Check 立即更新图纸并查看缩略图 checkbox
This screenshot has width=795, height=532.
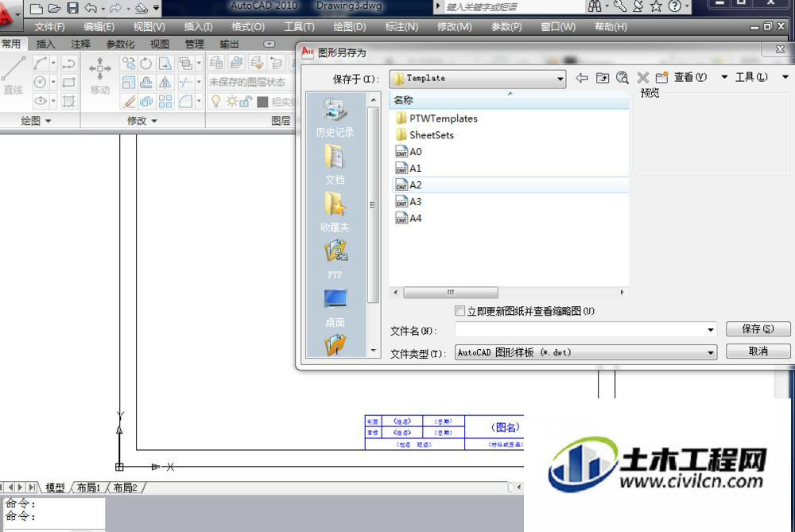(460, 311)
